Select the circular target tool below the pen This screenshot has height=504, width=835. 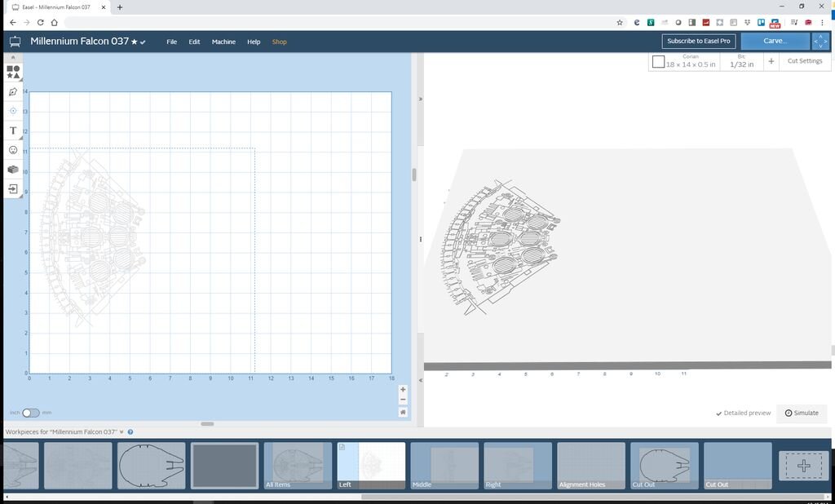pyautogui.click(x=13, y=111)
